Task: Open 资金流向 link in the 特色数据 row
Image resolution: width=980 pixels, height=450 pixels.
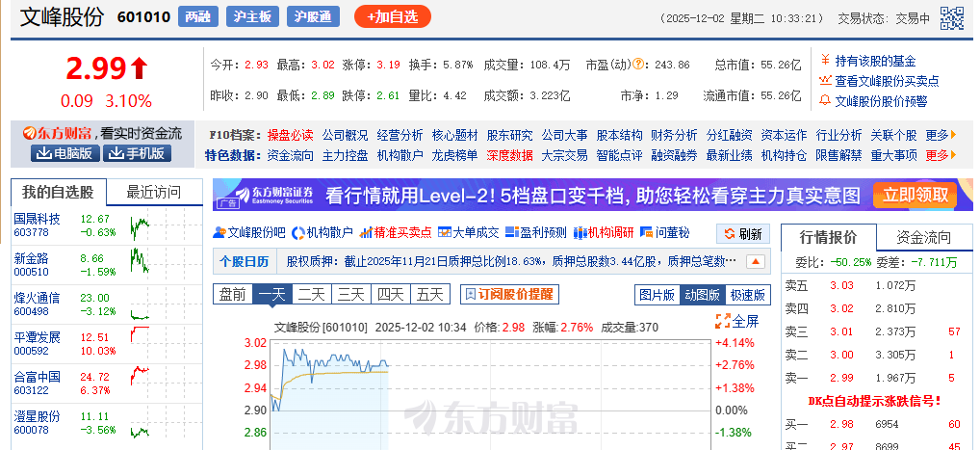Action: point(291,155)
